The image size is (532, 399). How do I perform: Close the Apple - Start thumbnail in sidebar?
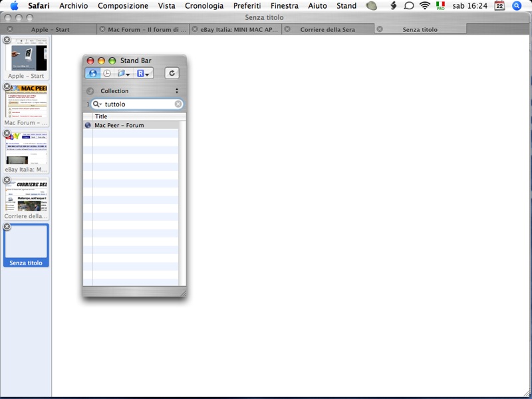pyautogui.click(x=7, y=40)
